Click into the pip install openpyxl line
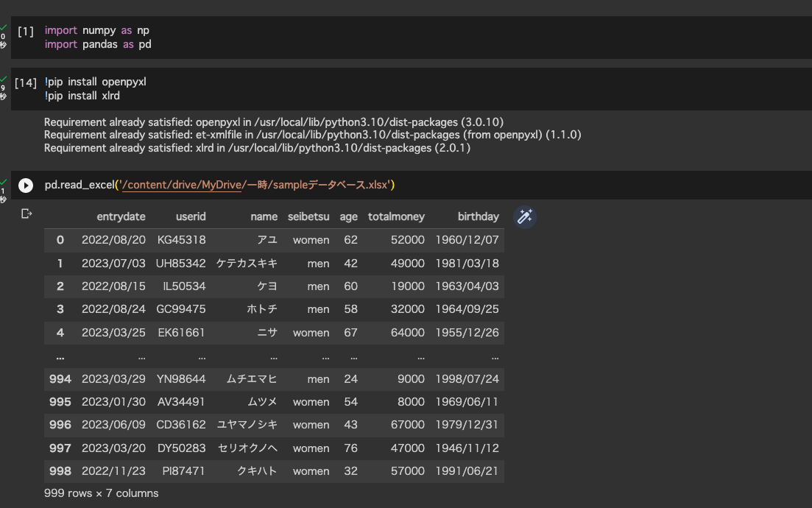Screen dimensions: 812x508 click(x=95, y=82)
